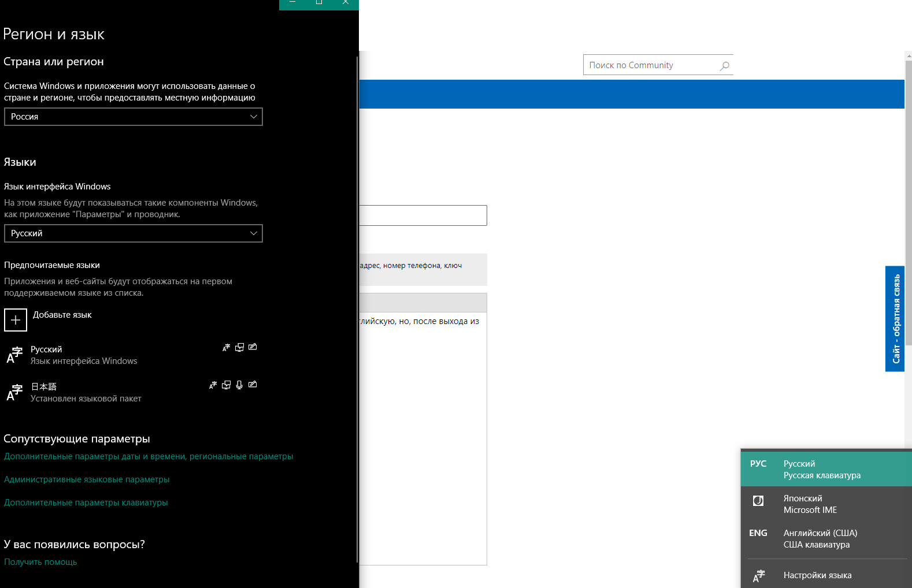Open Административные языковые параметры link
This screenshot has height=588, width=912.
(87, 479)
